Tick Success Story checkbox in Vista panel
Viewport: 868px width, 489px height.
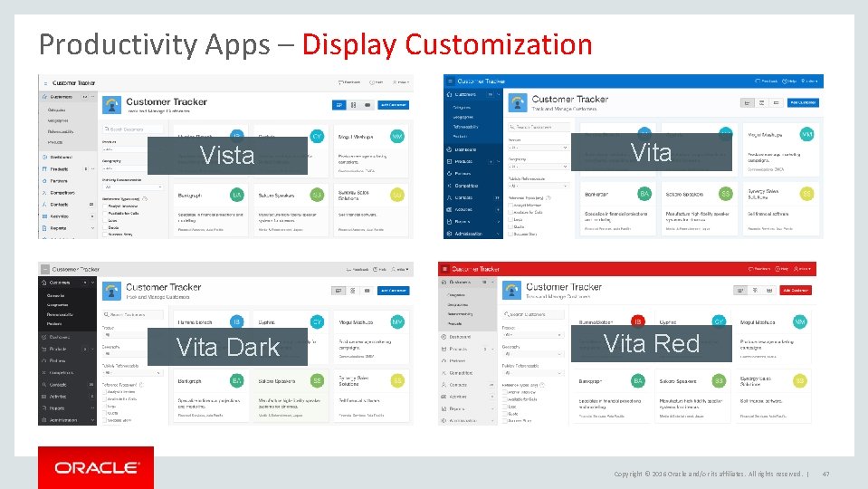tap(105, 235)
